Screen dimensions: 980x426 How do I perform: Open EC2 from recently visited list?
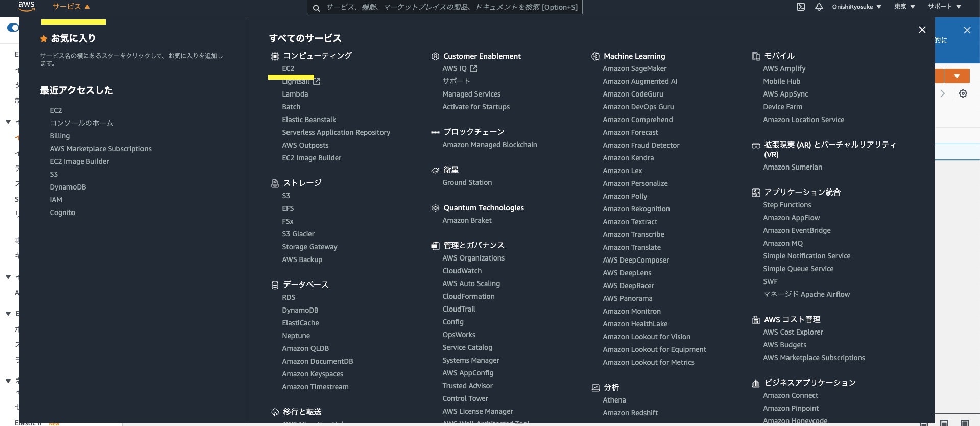pyautogui.click(x=56, y=110)
